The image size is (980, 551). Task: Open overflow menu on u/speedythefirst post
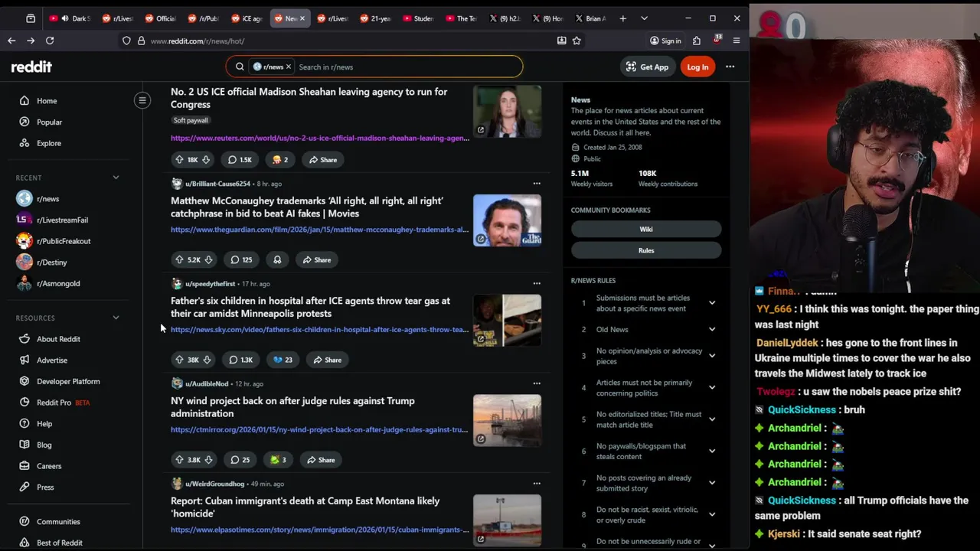coord(537,284)
